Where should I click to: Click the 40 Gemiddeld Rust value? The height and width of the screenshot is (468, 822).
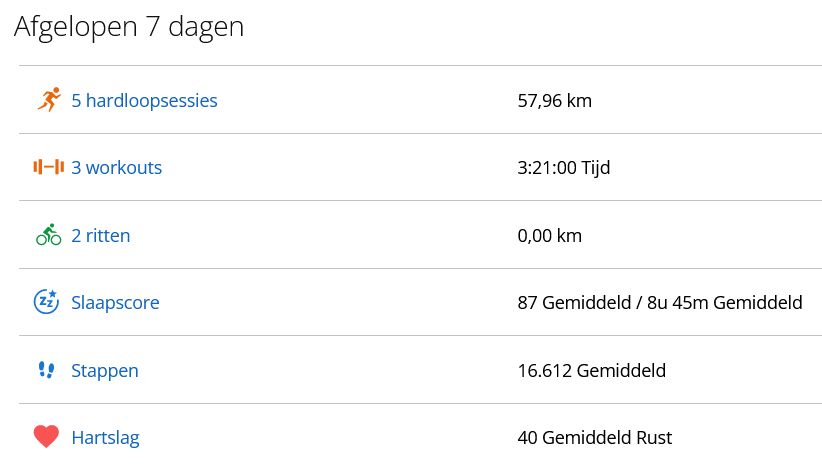point(595,437)
